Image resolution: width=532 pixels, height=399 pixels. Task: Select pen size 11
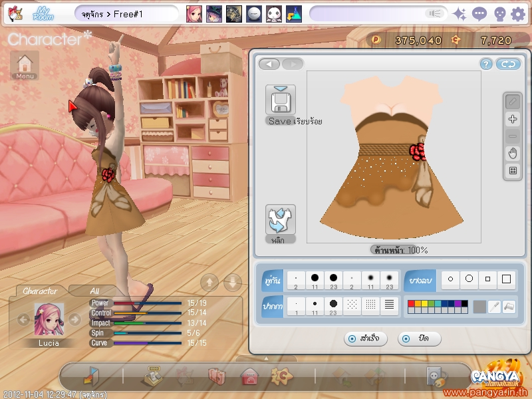pyautogui.click(x=315, y=306)
